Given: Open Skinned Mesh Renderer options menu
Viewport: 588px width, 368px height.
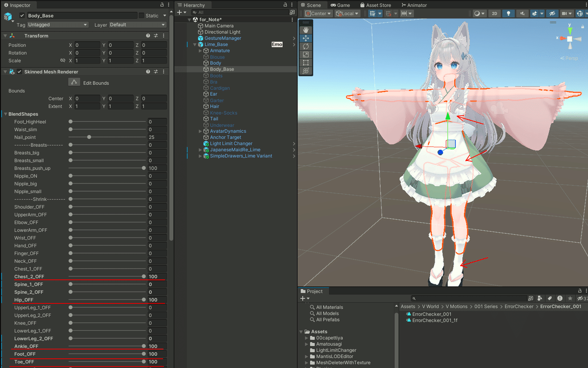Looking at the screenshot, I should point(164,72).
